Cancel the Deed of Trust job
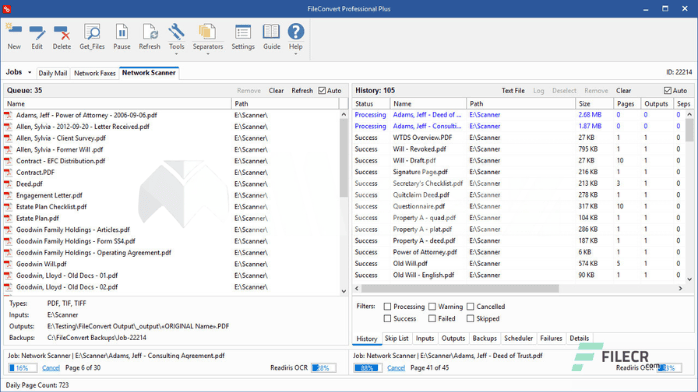This screenshot has width=698, height=392. tap(396, 368)
